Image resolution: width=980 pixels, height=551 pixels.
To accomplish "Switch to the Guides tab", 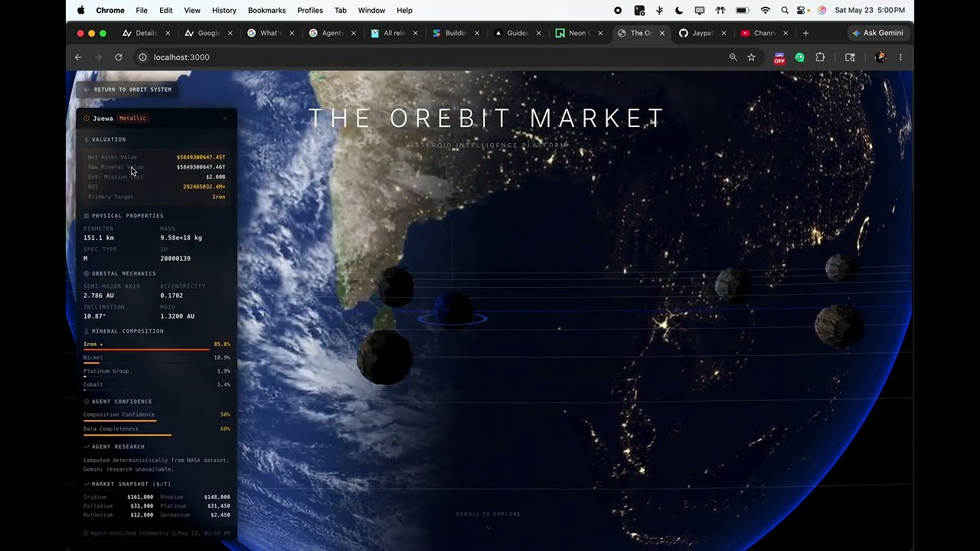I will tap(517, 33).
